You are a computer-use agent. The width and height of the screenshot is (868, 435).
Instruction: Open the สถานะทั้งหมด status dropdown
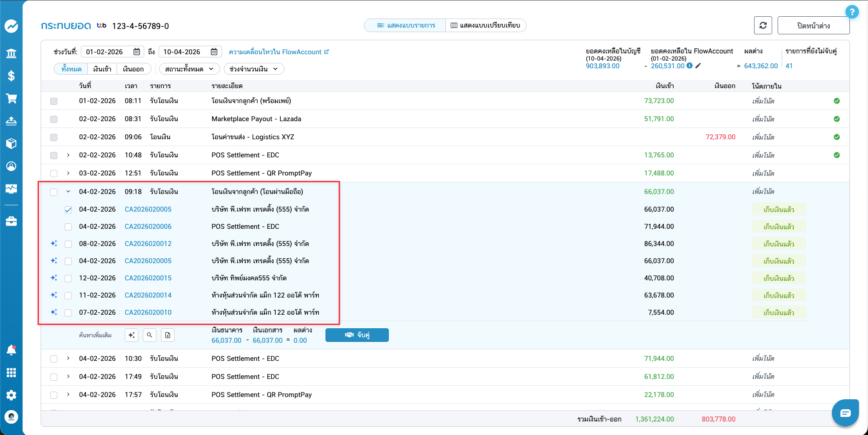tap(189, 69)
